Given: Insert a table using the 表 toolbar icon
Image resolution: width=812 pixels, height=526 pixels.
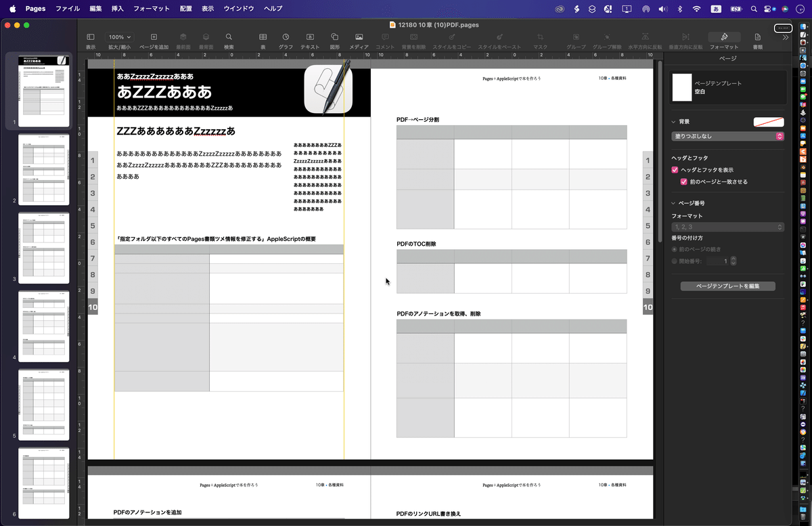Looking at the screenshot, I should point(262,39).
